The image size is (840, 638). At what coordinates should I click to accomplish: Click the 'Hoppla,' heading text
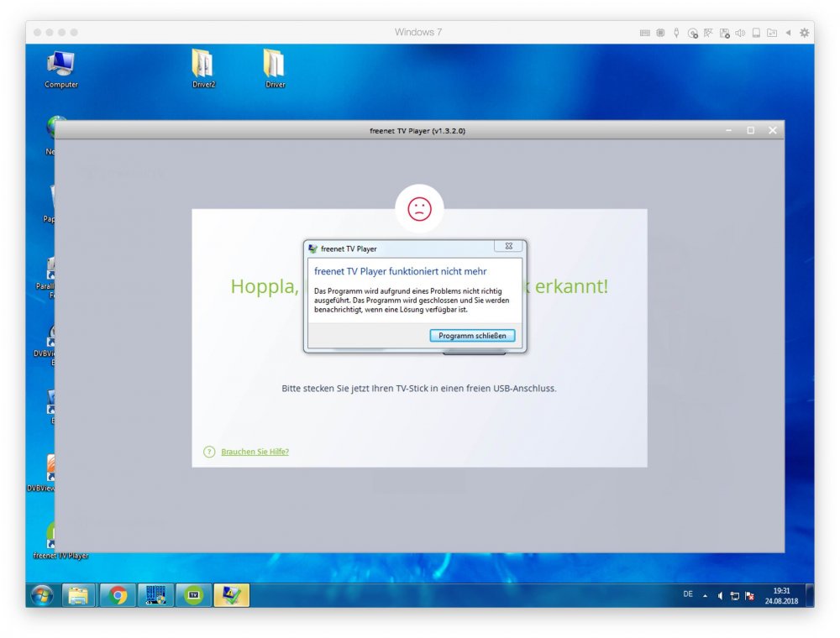click(x=265, y=286)
